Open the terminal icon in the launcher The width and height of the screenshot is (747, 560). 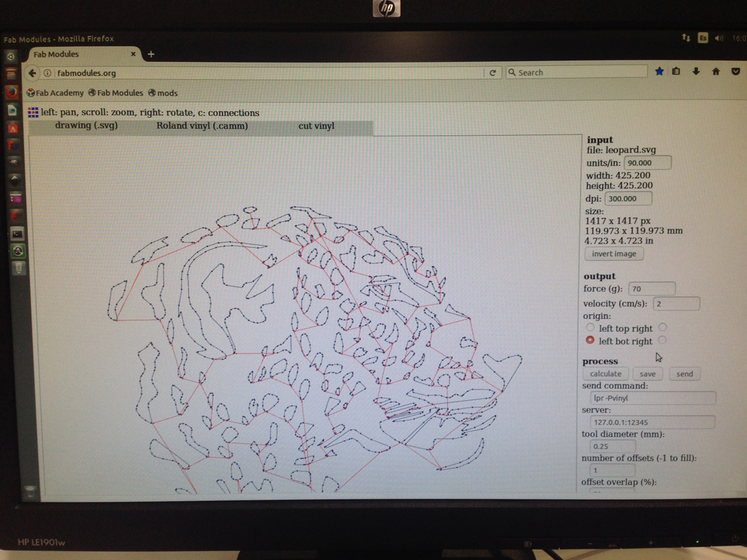click(16, 233)
